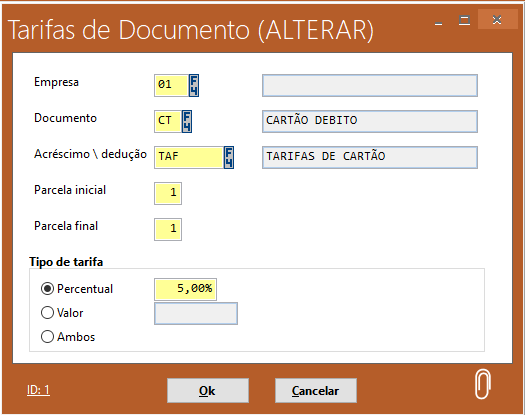Click the paperclip attachment icon

pos(482,384)
